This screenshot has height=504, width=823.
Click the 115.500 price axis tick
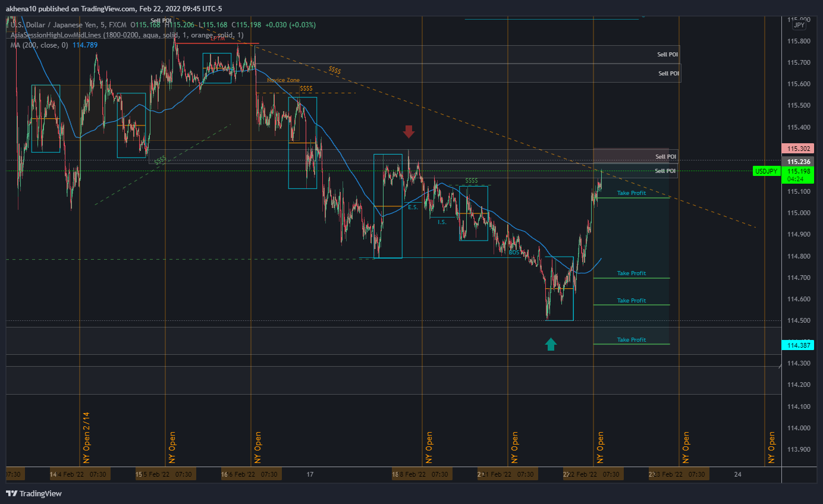click(797, 106)
